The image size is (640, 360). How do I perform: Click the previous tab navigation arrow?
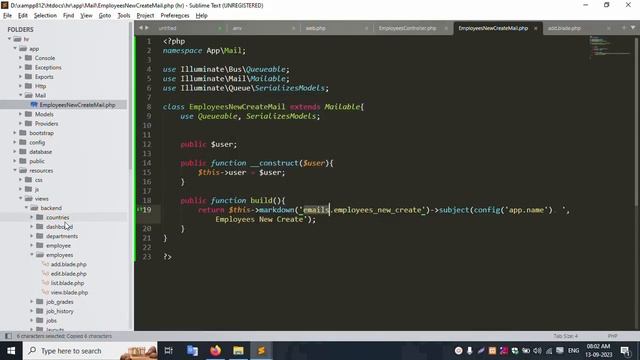pyautogui.click(x=141, y=28)
